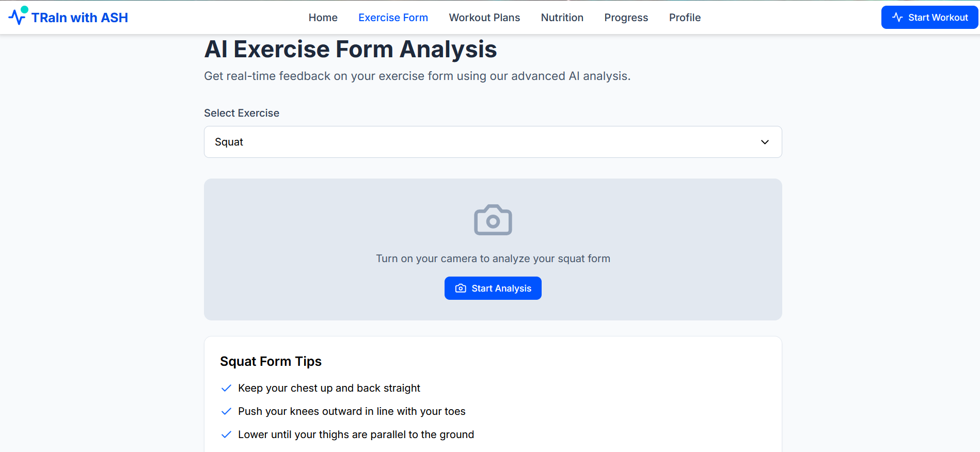Click the TRaIn with ASH logo link
This screenshot has width=980, height=452.
point(69,17)
